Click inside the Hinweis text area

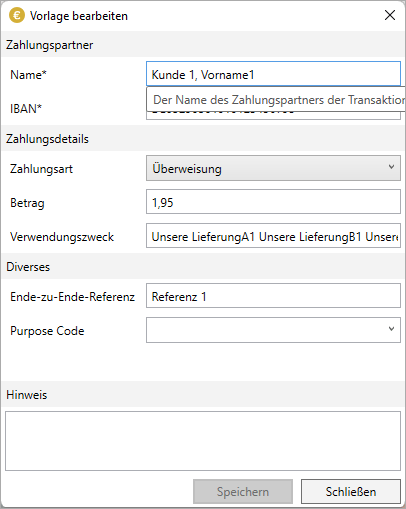pyautogui.click(x=203, y=441)
